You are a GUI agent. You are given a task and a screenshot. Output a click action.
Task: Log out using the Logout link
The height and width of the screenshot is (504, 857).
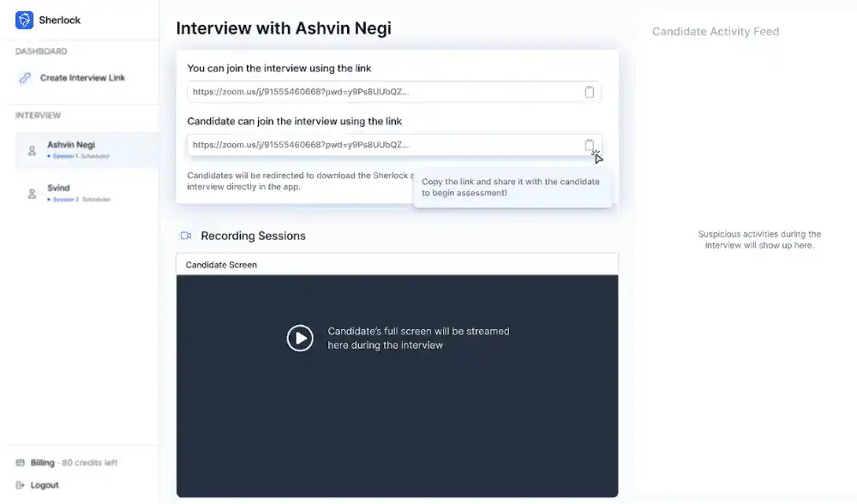tap(45, 485)
